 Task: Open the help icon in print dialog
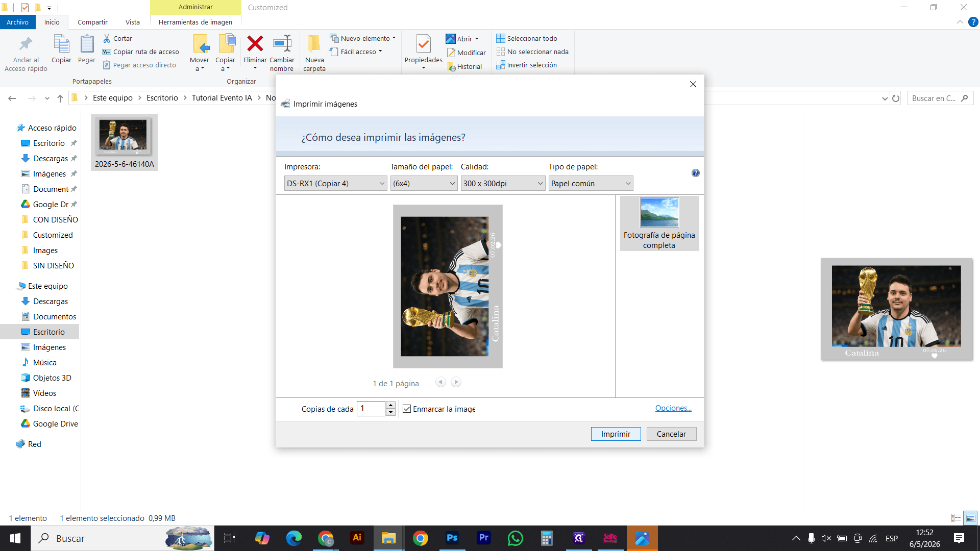click(695, 173)
